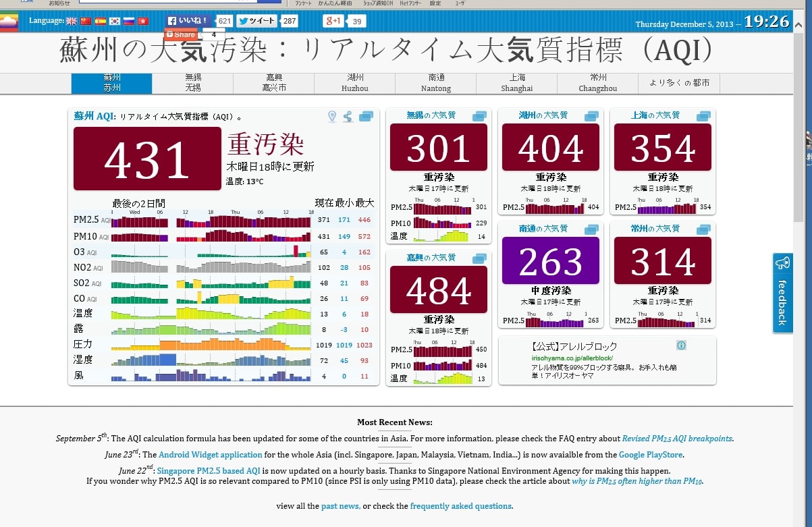812x527 pixels.
Task: Open the widget icon in Suzhou AQI card
Action: pyautogui.click(x=367, y=117)
